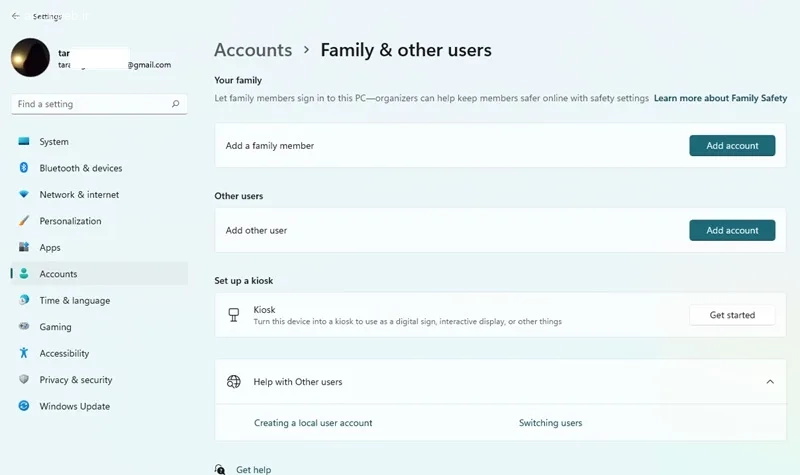The image size is (800, 475).
Task: Click the Accounts breadcrumb link
Action: [x=253, y=50]
